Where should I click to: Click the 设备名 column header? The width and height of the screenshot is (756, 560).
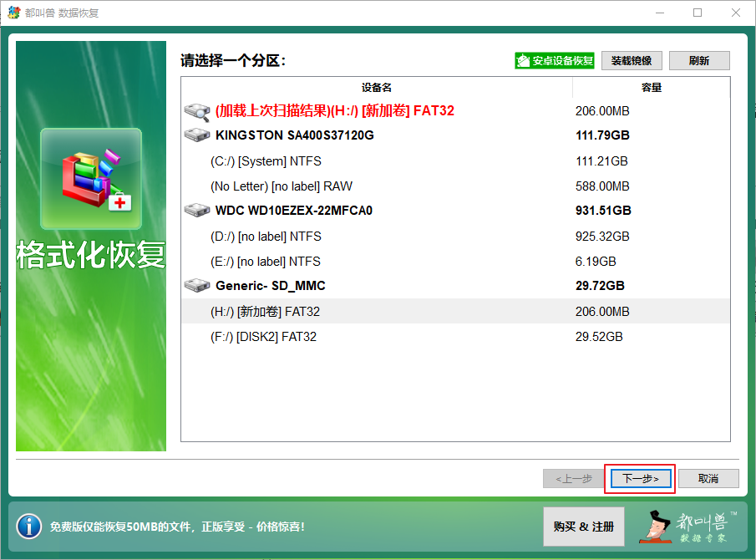click(x=377, y=87)
